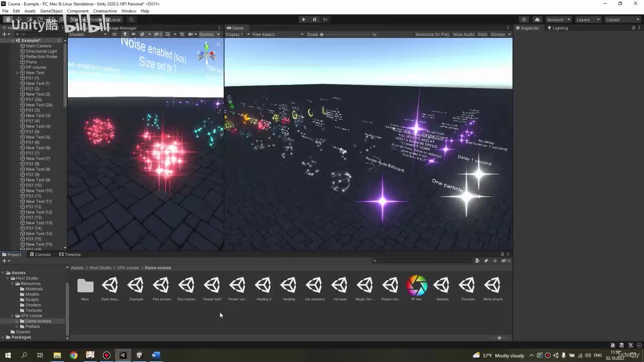Image resolution: width=644 pixels, height=362 pixels.
Task: Select the Ink laser scene asset
Action: [340, 289]
